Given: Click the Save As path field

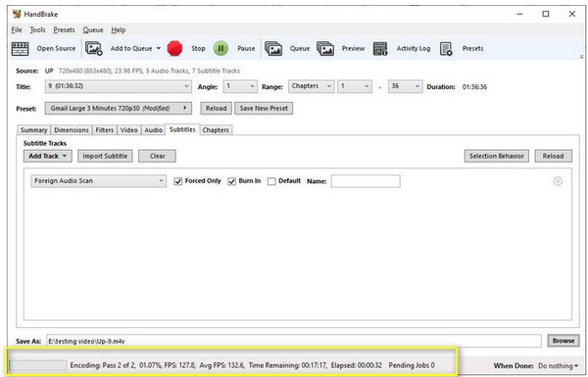Looking at the screenshot, I should click(294, 341).
